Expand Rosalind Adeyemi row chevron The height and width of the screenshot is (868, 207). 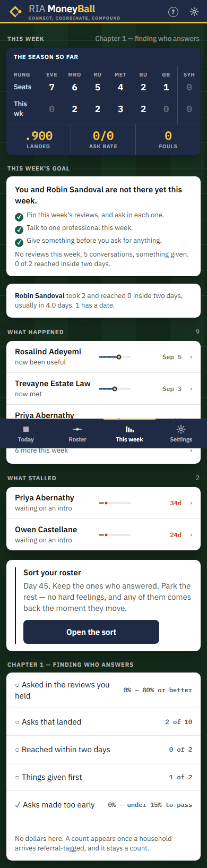191,357
